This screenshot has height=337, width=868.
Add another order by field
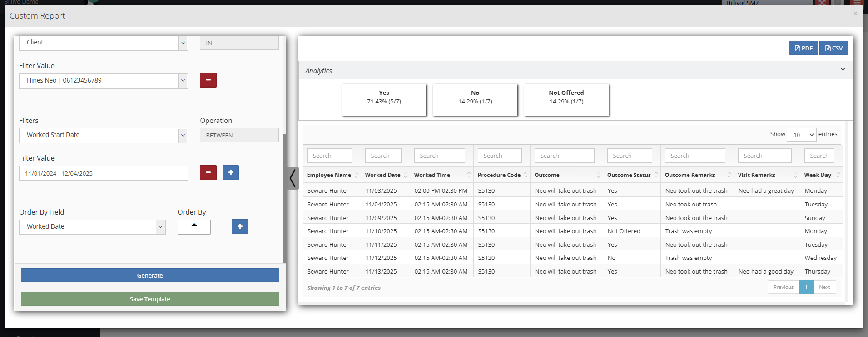[240, 226]
